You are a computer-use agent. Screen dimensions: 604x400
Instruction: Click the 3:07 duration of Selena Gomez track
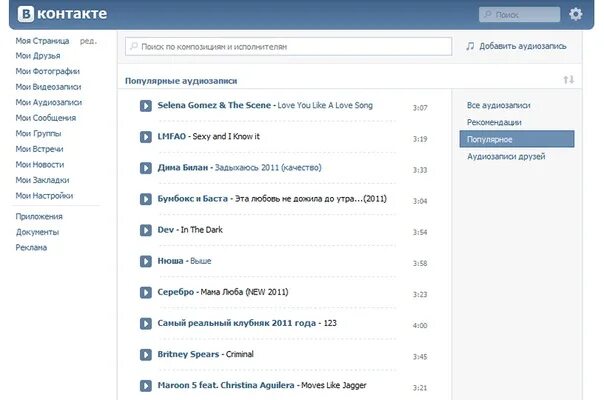pos(420,108)
